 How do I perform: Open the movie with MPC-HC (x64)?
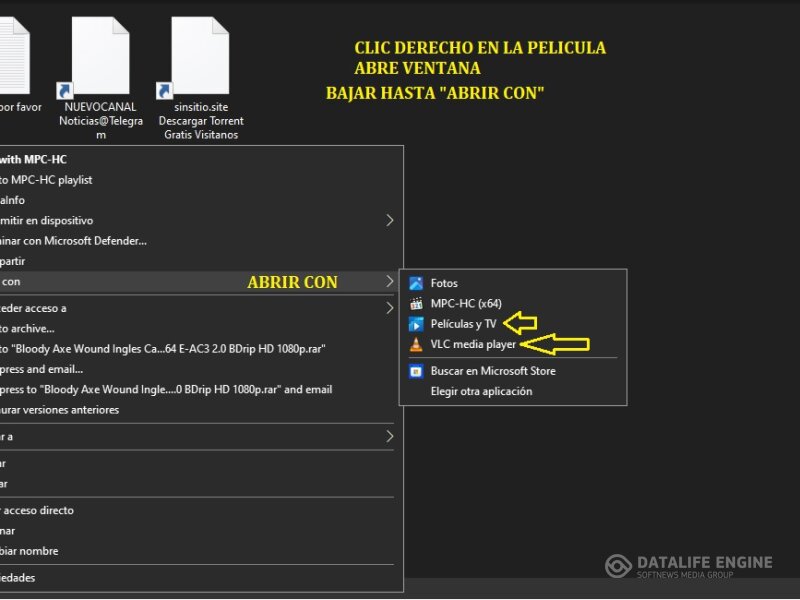coord(465,304)
